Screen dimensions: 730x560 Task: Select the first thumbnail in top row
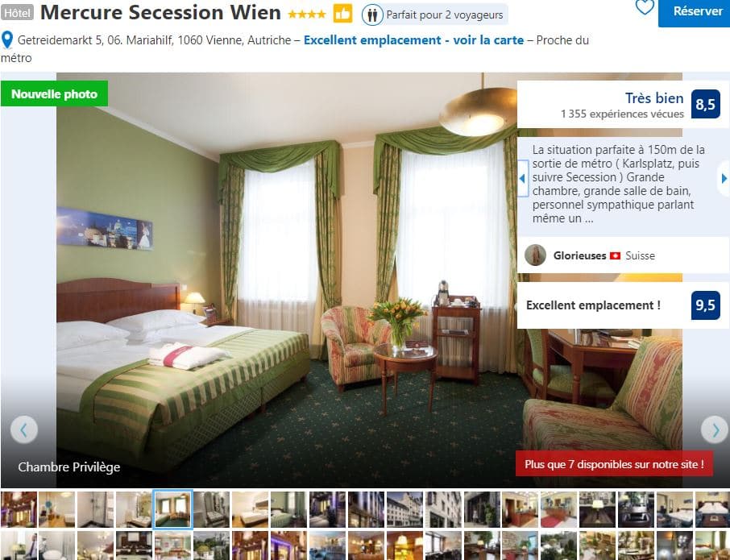pos(19,509)
